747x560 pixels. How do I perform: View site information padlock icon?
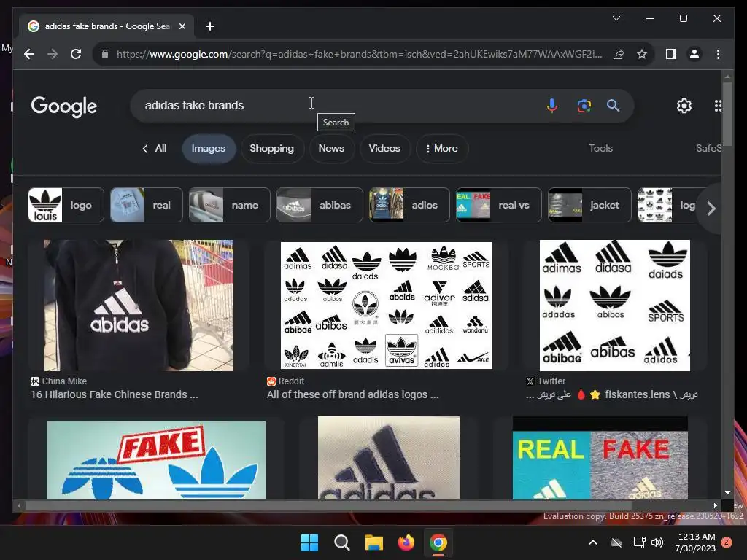point(105,54)
